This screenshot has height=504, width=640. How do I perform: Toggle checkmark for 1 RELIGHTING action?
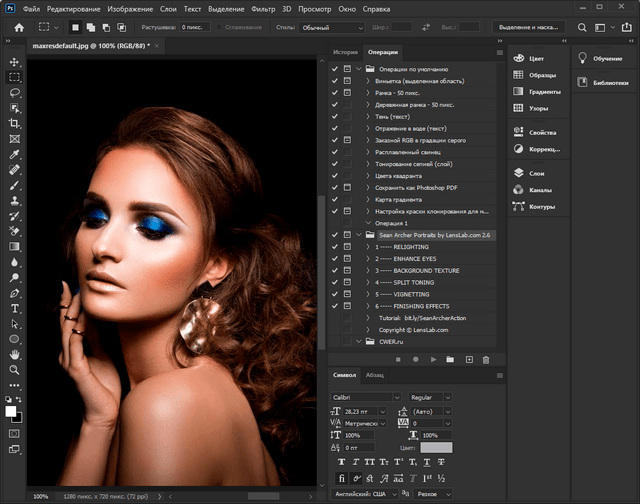coord(335,247)
